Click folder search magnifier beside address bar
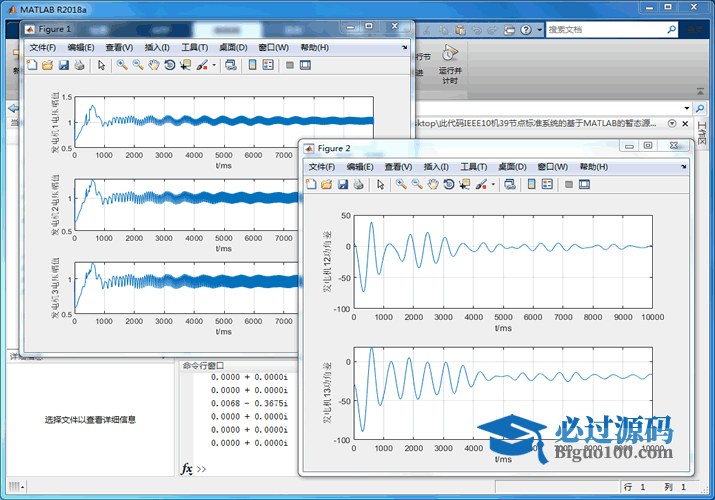The height and width of the screenshot is (500, 715). [x=699, y=108]
